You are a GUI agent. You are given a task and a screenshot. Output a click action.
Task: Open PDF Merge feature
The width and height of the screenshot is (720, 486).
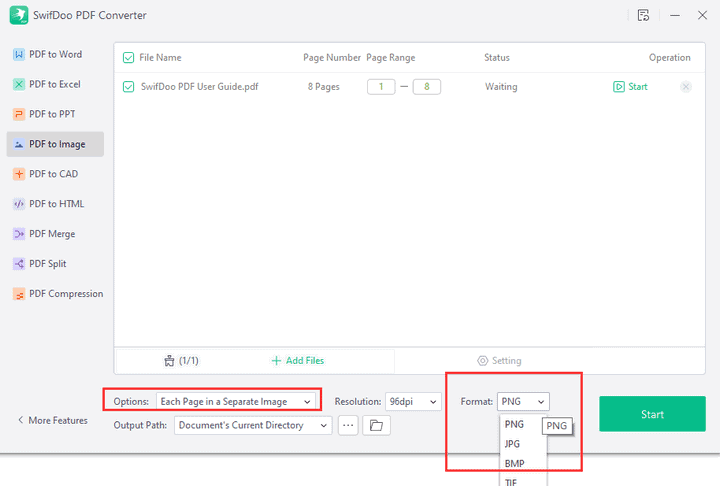pyautogui.click(x=55, y=234)
